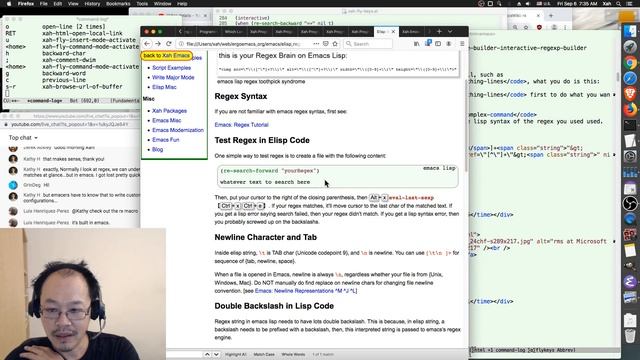Image resolution: width=640 pixels, height=360 pixels.
Task: Toggle Firefox sidebar icon in toolbar
Action: (x=438, y=44)
